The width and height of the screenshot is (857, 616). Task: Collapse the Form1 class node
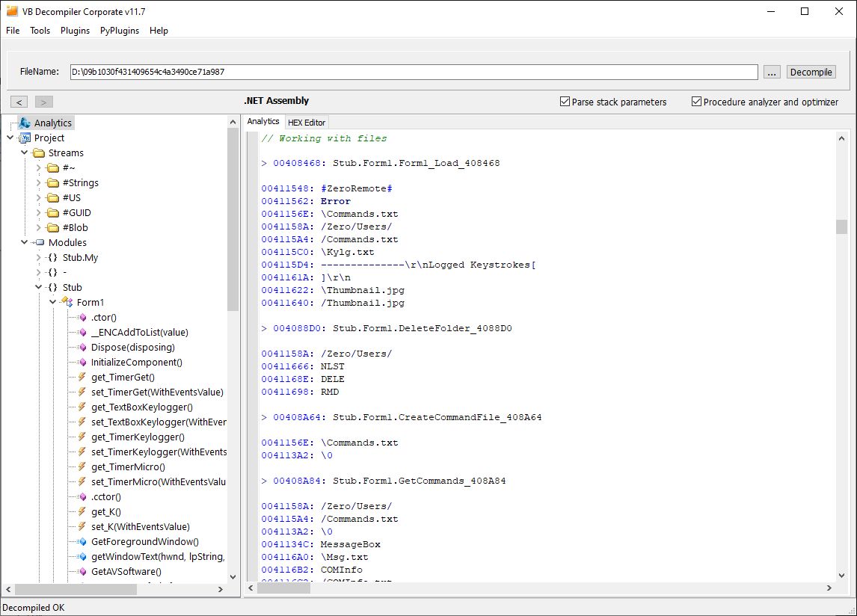pyautogui.click(x=53, y=302)
